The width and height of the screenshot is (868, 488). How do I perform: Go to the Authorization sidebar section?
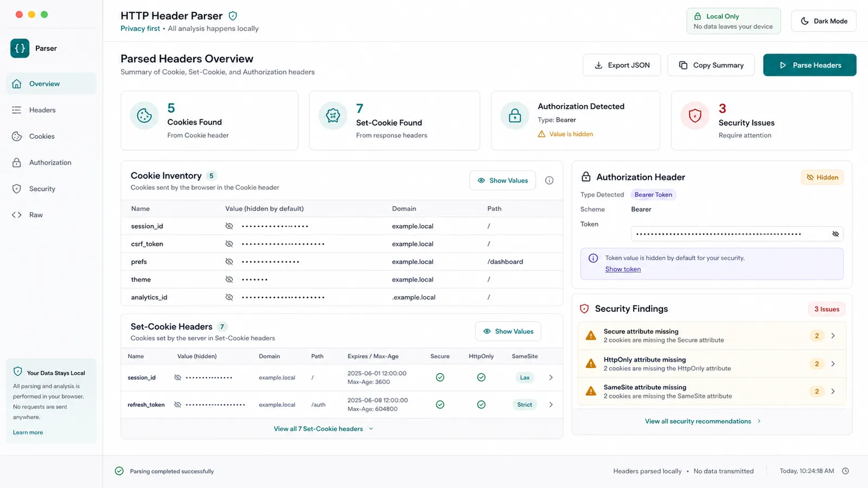click(x=51, y=163)
